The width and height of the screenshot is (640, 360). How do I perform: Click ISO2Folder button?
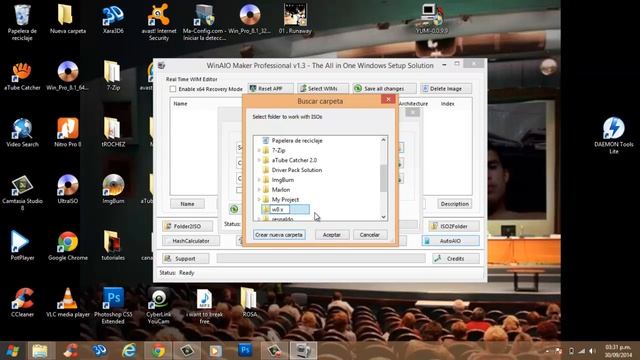(x=454, y=226)
